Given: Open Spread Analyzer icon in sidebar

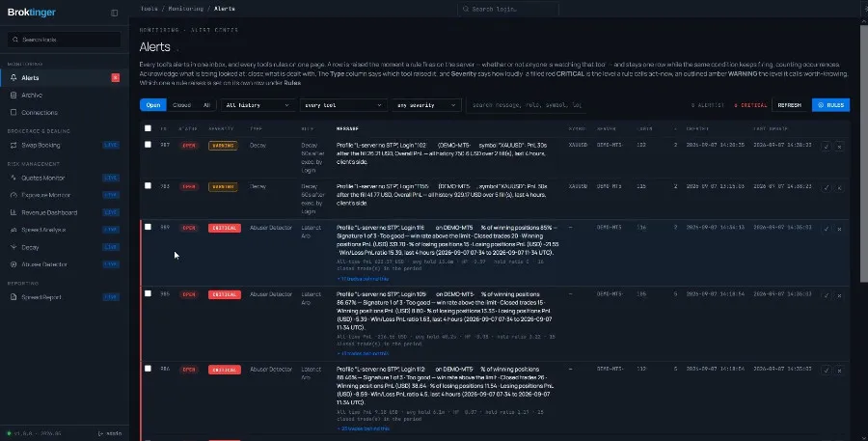Looking at the screenshot, I should (14, 230).
